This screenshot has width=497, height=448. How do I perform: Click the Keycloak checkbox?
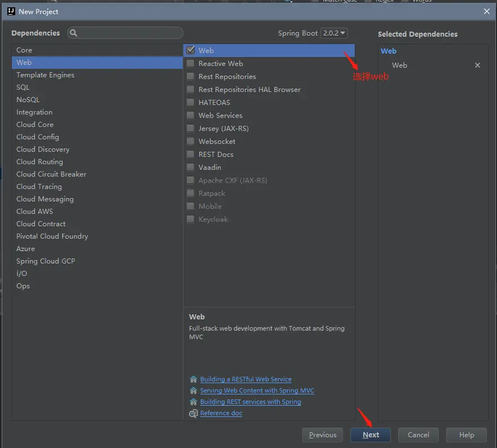191,219
